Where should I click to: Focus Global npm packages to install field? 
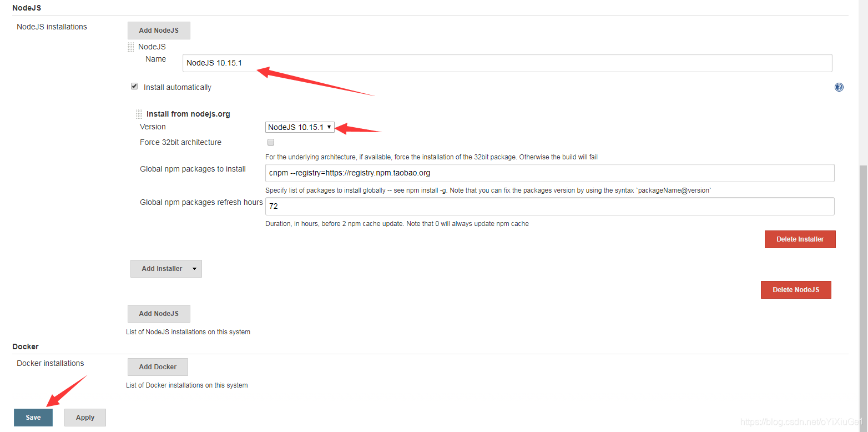coord(550,173)
